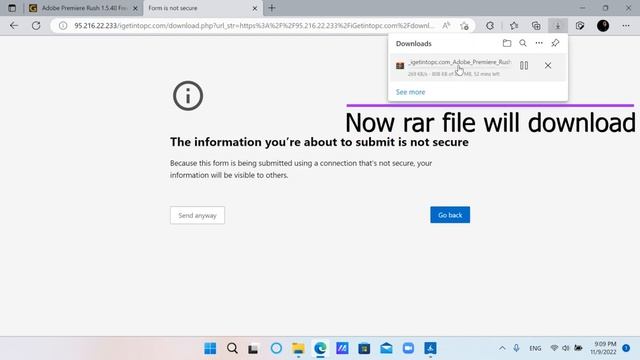The image size is (640, 360).
Task: Toggle the Downloads toolbar button
Action: (558, 26)
